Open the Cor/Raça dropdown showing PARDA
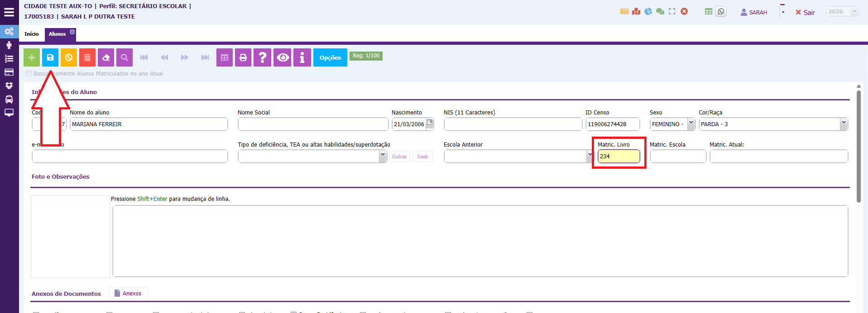The width and height of the screenshot is (868, 313). (x=843, y=123)
